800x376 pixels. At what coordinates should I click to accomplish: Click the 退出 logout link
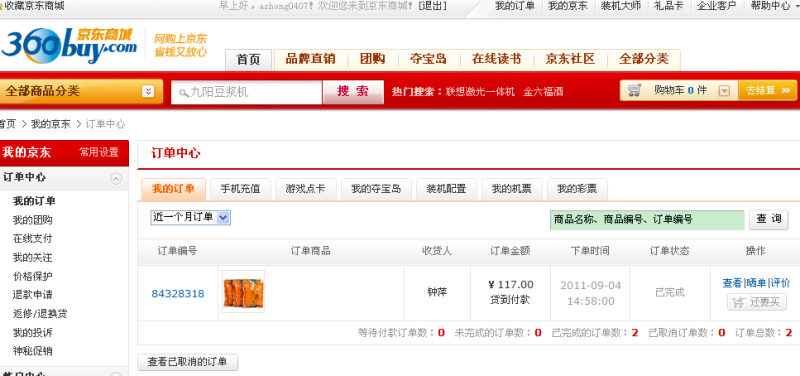click(x=433, y=6)
